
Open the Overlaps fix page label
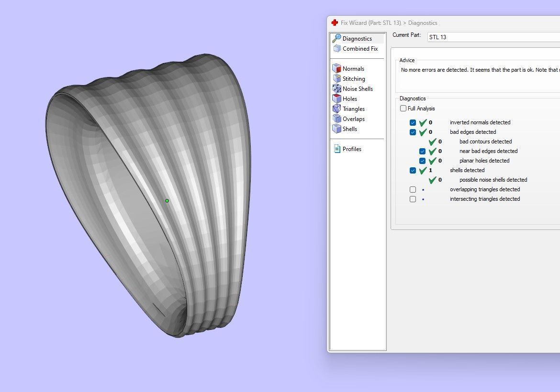354,119
